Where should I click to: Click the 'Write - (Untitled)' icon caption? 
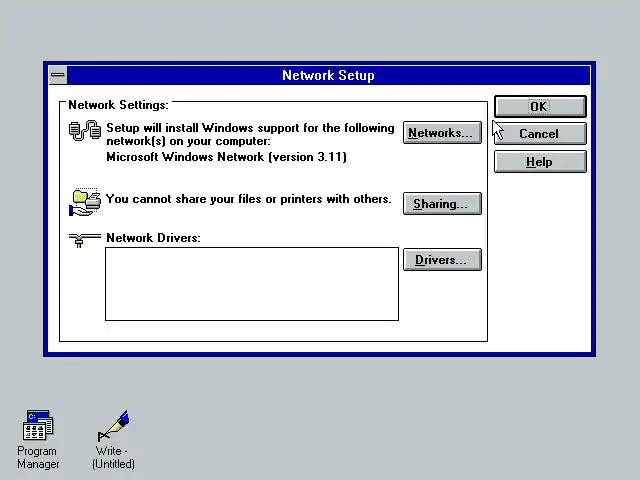(x=113, y=458)
